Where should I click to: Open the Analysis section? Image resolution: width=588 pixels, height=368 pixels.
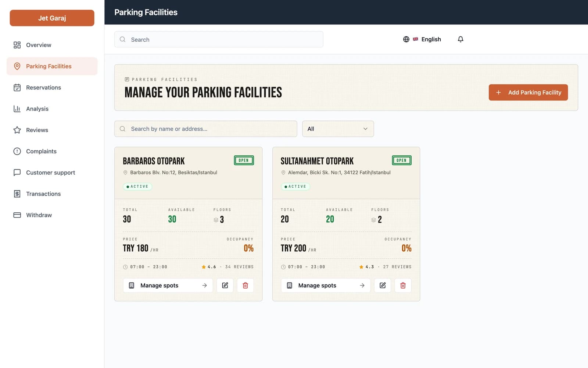(52, 109)
